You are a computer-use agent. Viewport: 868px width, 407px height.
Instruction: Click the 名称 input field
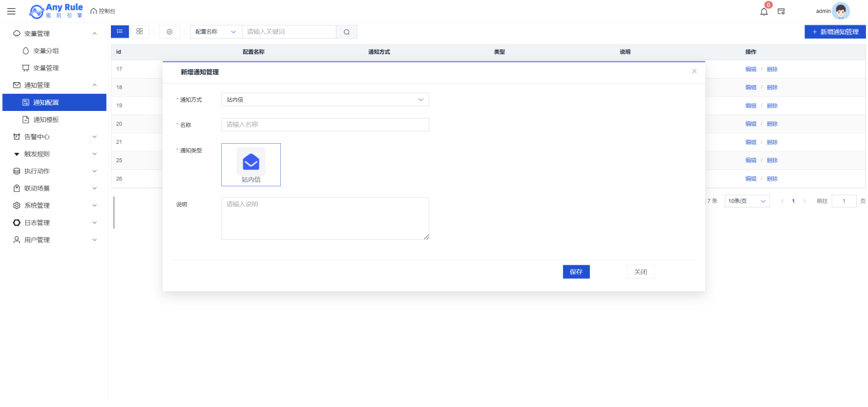[x=325, y=125]
